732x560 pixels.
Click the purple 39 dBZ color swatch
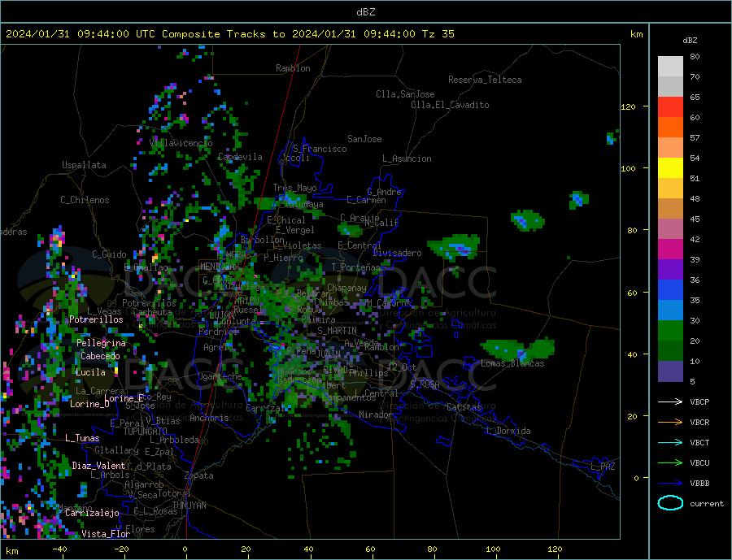pyautogui.click(x=670, y=269)
